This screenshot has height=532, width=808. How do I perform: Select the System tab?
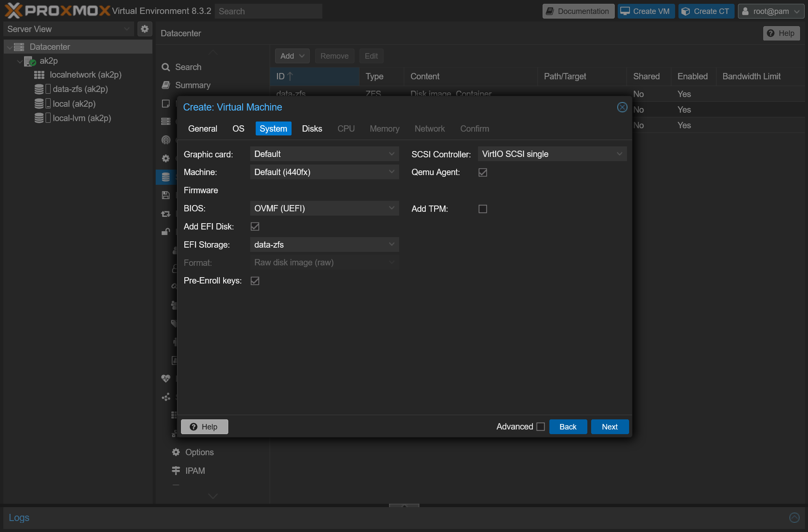(x=273, y=129)
